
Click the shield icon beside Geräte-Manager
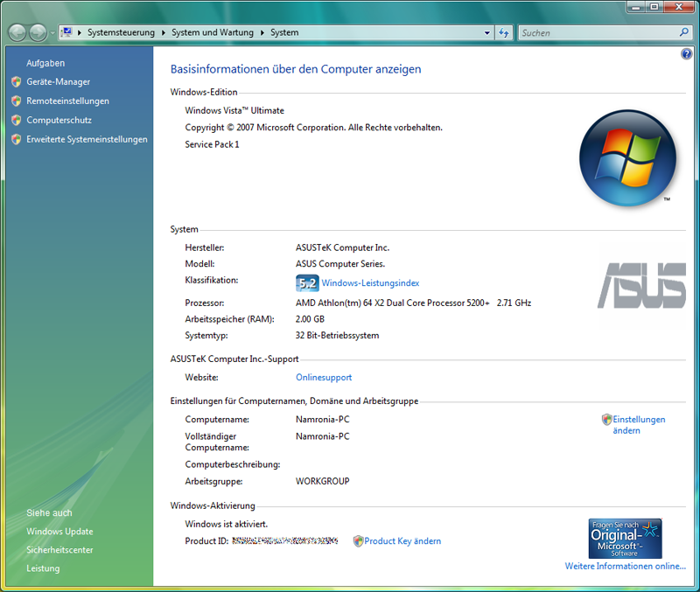click(16, 82)
